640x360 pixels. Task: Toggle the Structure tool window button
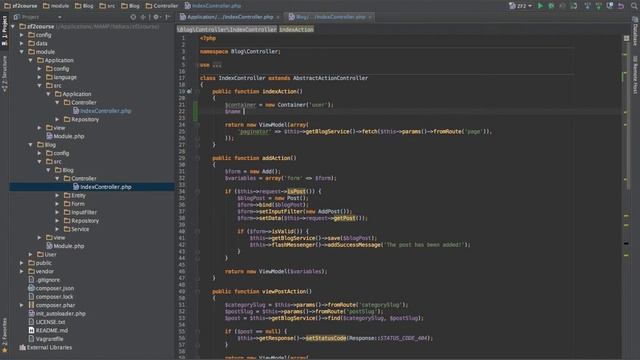click(4, 73)
